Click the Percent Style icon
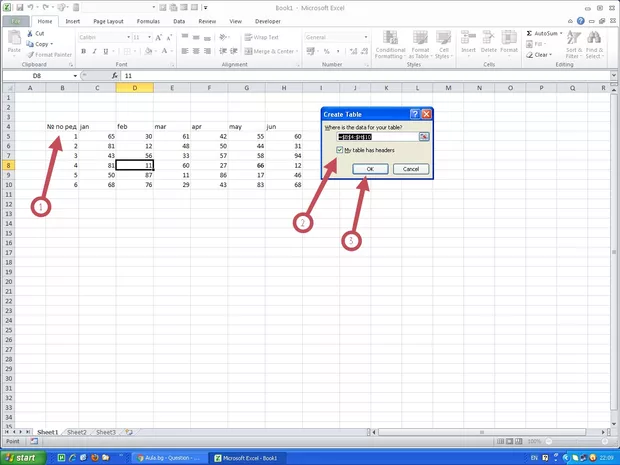The height and width of the screenshot is (465, 620). tap(327, 51)
